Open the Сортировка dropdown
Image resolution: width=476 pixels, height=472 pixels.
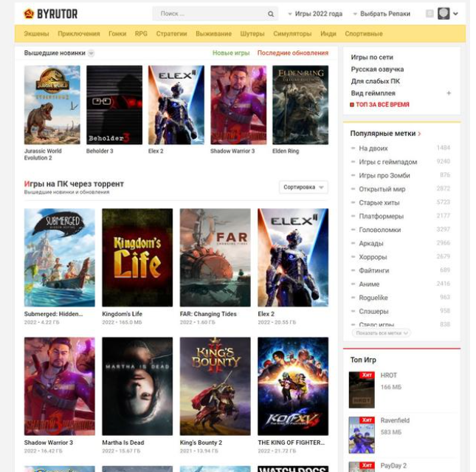[303, 187]
